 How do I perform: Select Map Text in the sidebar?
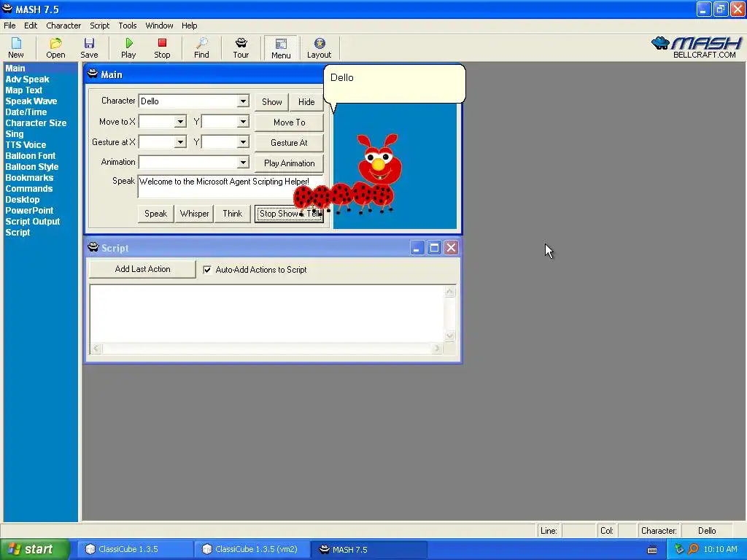coord(24,90)
